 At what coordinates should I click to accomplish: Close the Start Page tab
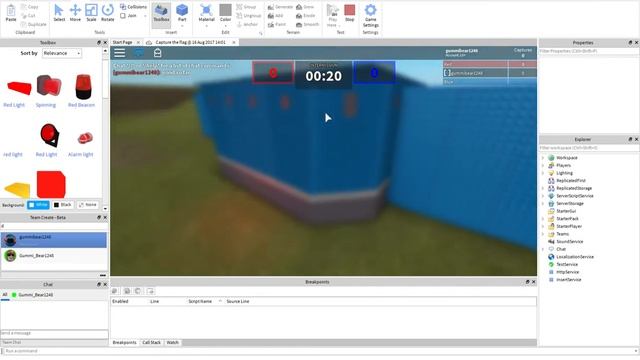pos(138,42)
